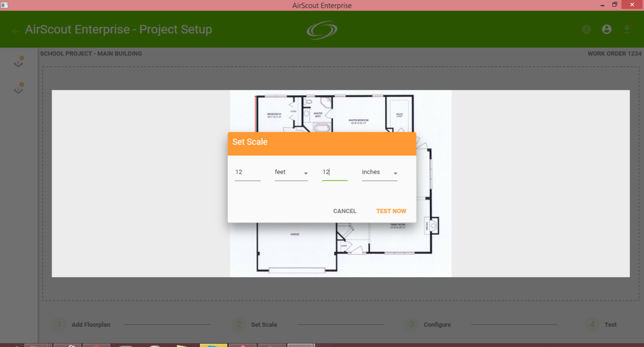Open the info icon in header
Screen dimensions: 644x347
586,29
